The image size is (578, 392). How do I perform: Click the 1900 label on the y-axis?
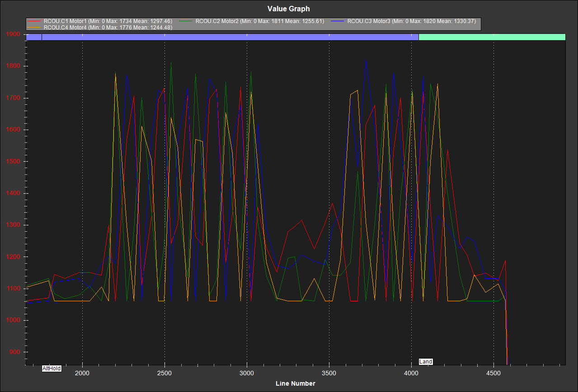pos(14,34)
